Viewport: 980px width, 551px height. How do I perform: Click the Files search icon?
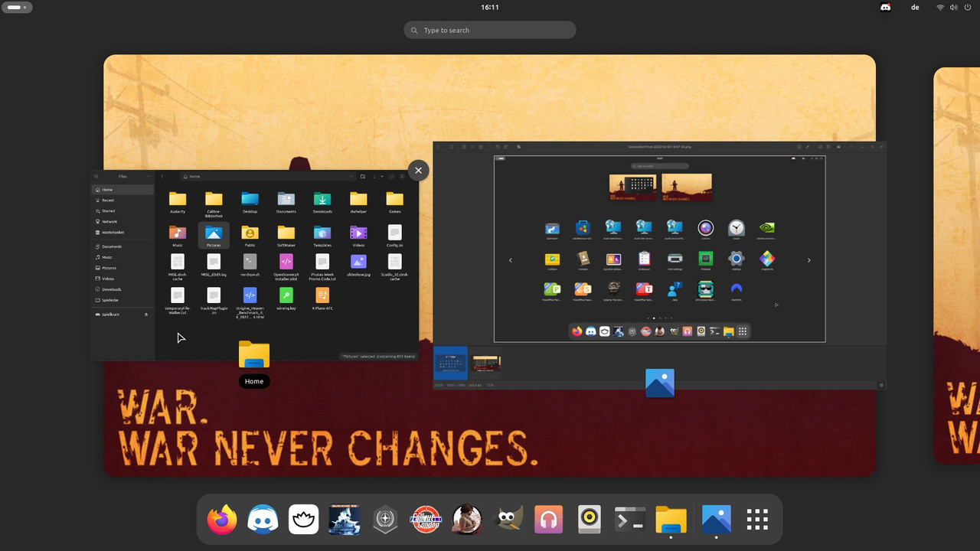96,176
